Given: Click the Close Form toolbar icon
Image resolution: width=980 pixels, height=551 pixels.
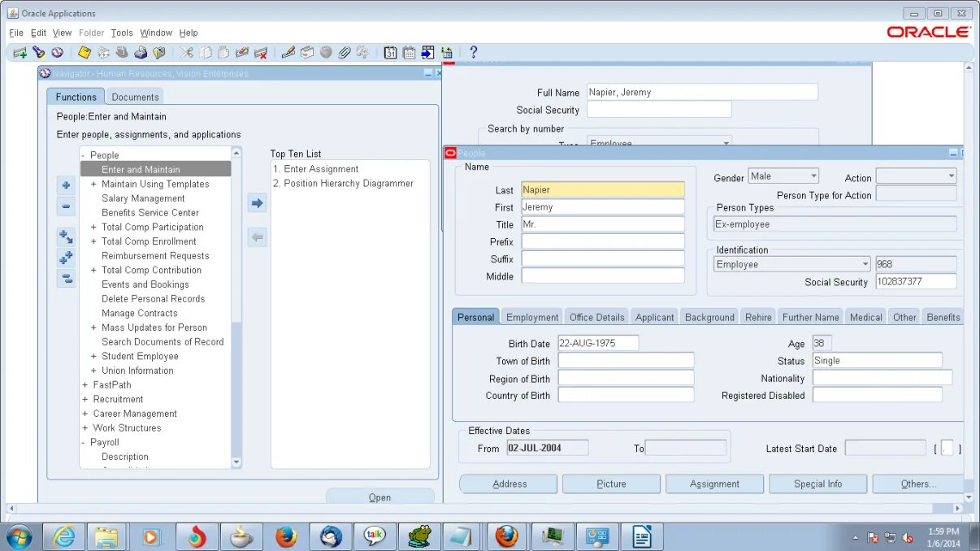Looking at the screenshot, I should click(159, 53).
